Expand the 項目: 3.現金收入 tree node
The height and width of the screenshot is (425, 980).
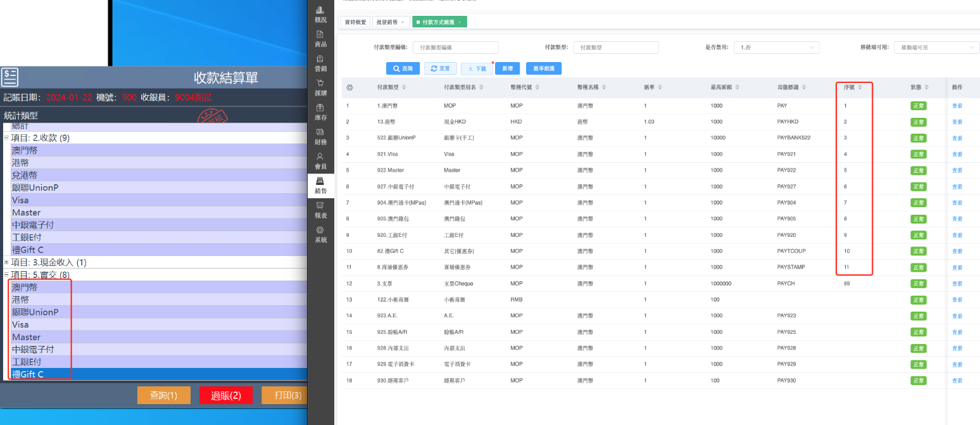click(x=6, y=262)
